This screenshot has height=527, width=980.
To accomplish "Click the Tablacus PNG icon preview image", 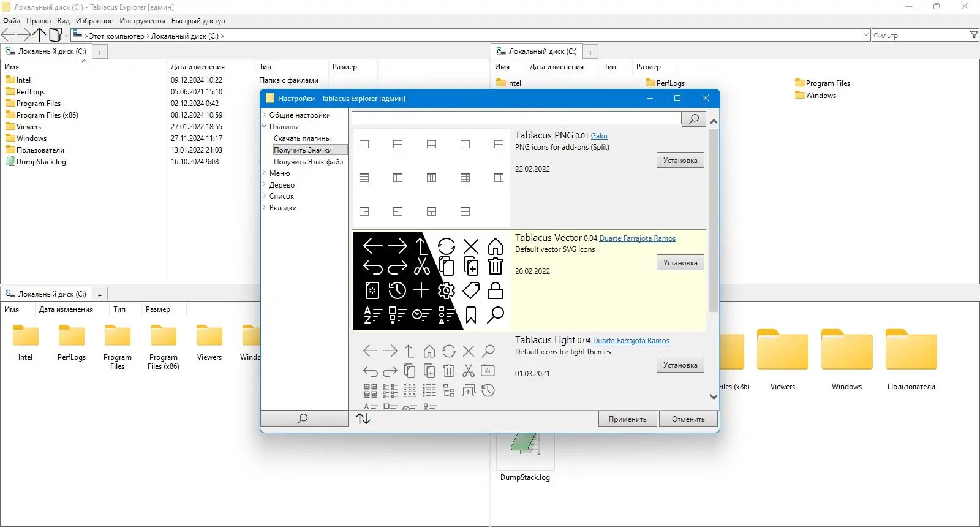I will point(432,178).
